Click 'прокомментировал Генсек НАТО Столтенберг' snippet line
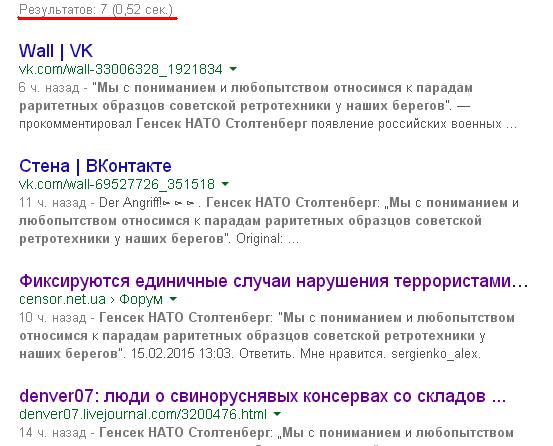The image size is (553, 446). click(163, 124)
